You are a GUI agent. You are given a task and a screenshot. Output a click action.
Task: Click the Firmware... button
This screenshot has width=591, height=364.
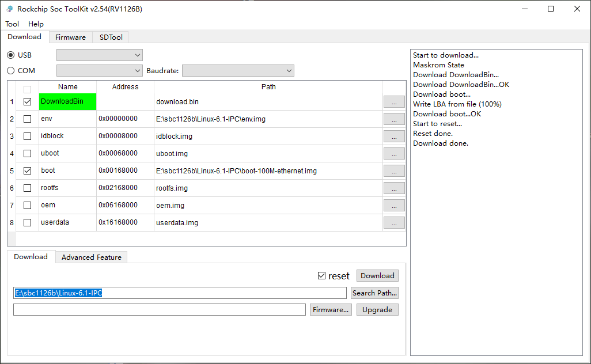tap(331, 310)
